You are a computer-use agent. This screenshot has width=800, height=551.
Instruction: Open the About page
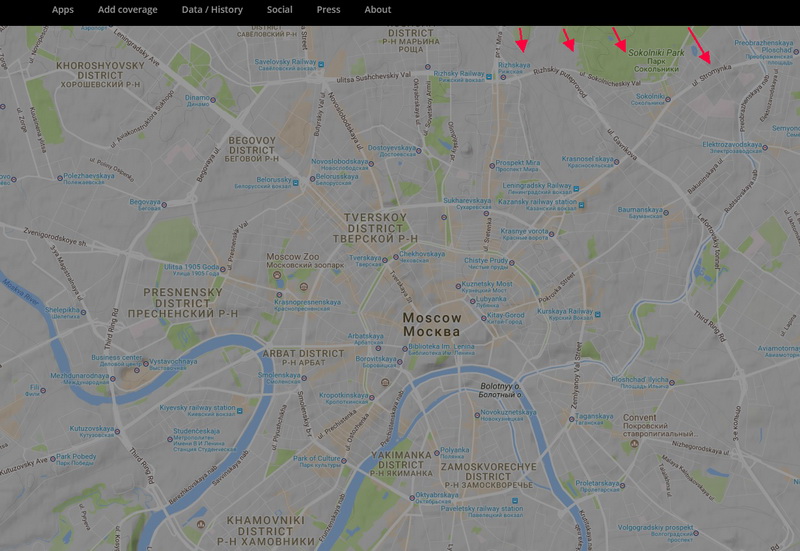pyautogui.click(x=378, y=10)
